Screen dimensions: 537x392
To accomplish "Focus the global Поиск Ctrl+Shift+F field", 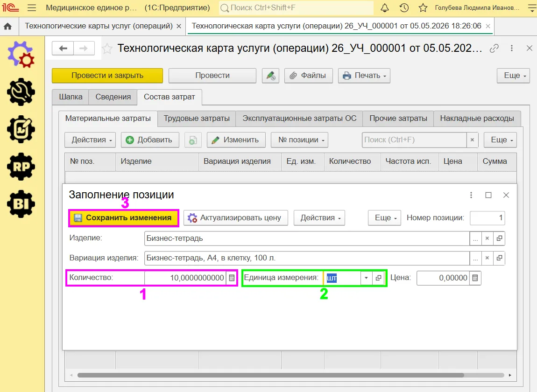I will click(296, 7).
